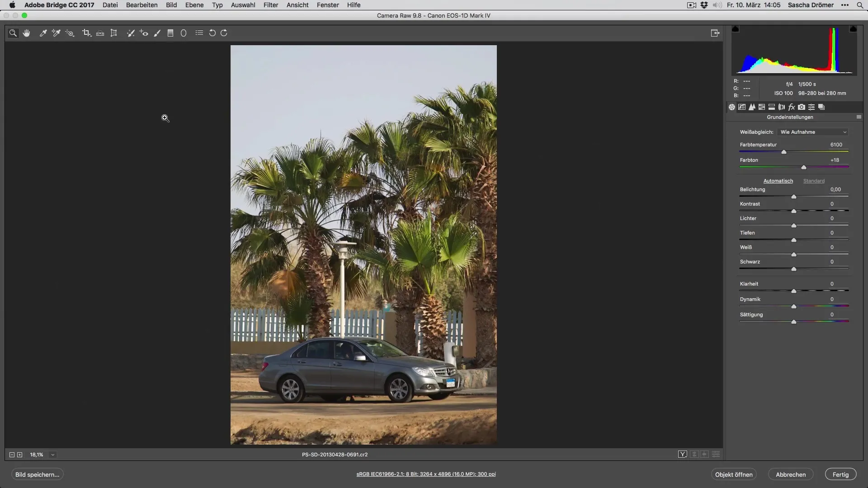Open the Apple menu
Screen dimensions: 868x488
[x=12, y=5]
